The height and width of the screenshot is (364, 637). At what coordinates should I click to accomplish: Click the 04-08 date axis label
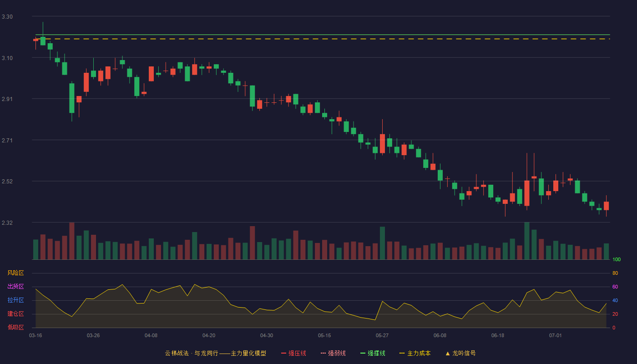[151, 335]
